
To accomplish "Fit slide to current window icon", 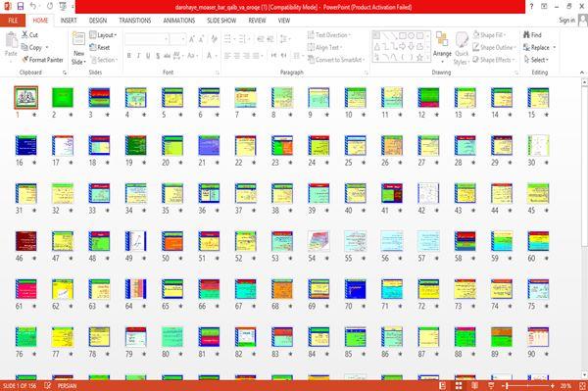I will (x=582, y=386).
